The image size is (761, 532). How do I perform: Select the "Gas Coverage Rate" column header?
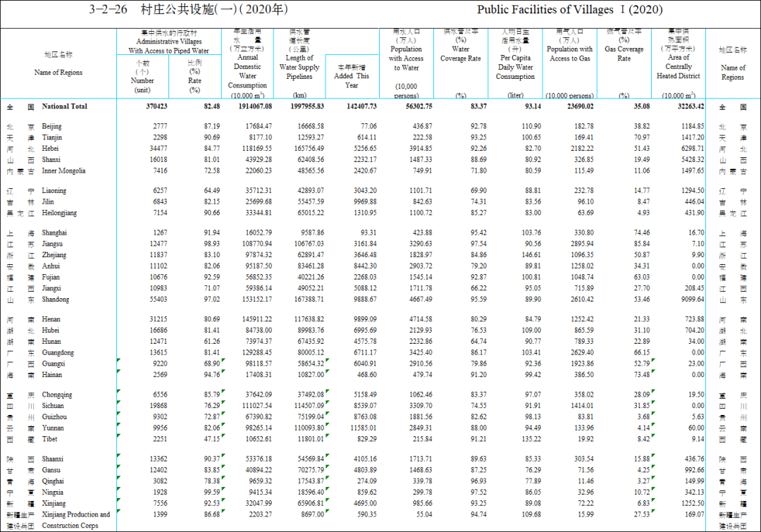[x=624, y=54]
